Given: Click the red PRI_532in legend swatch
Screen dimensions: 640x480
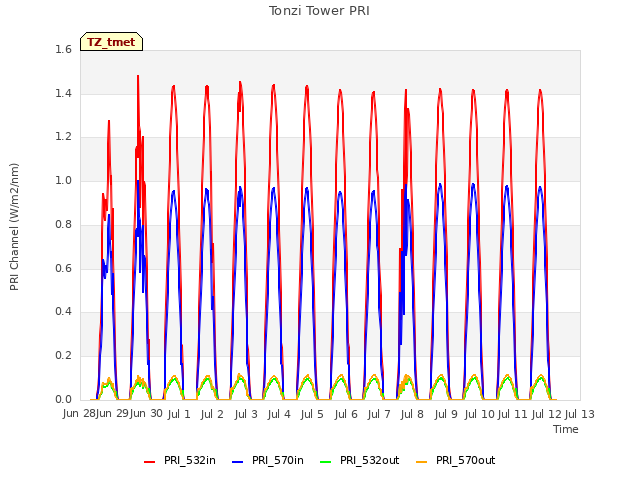Looking at the screenshot, I should tap(149, 461).
